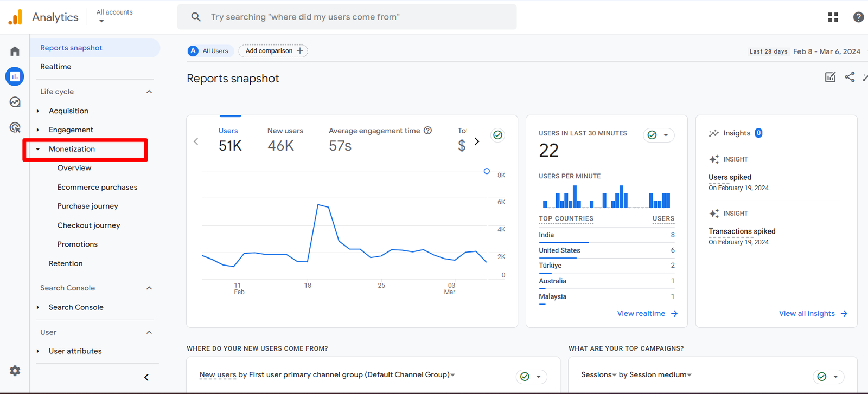Select the New users metric tab

click(285, 139)
